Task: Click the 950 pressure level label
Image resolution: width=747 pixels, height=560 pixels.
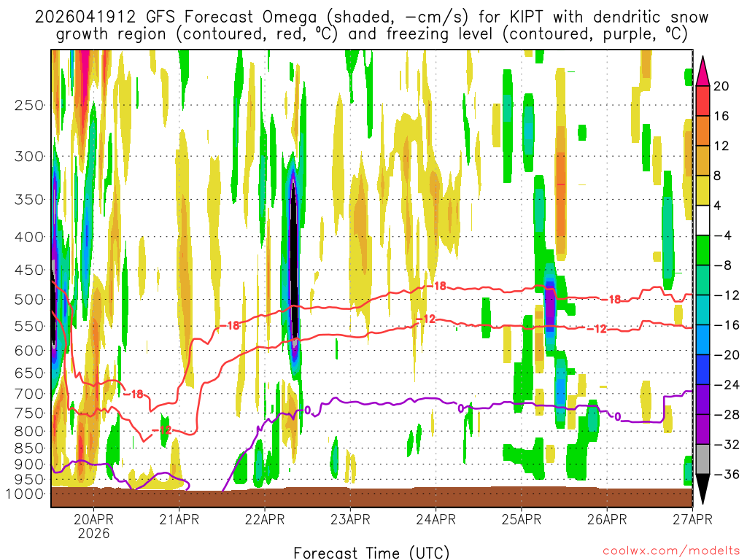Action: pos(29,480)
